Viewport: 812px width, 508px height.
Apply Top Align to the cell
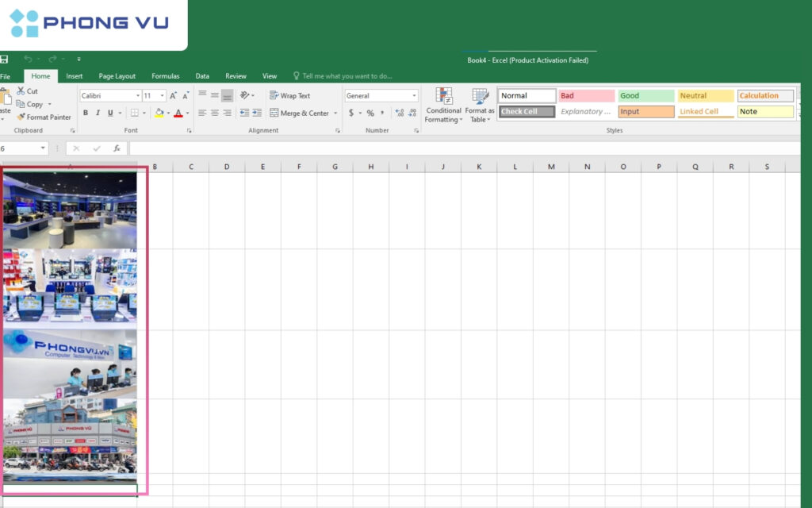pos(202,95)
